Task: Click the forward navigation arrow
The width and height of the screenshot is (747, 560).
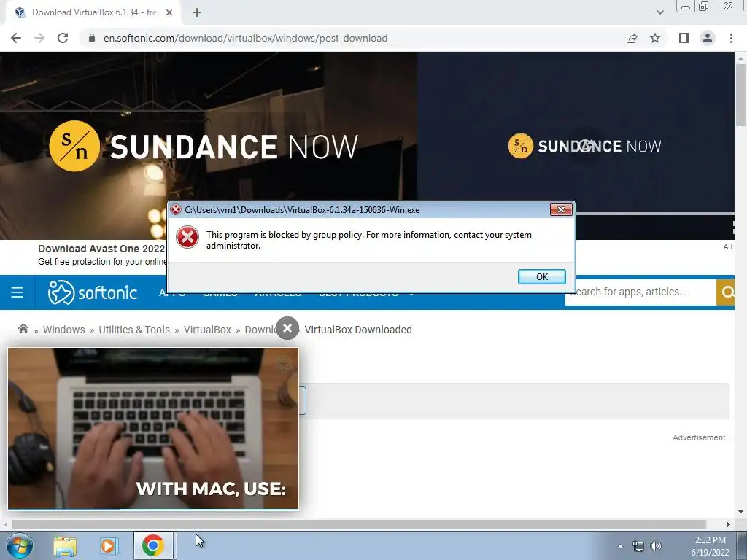Action: click(x=39, y=38)
